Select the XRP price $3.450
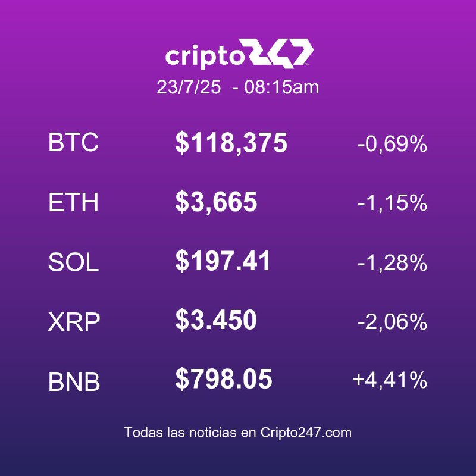 pos(216,320)
